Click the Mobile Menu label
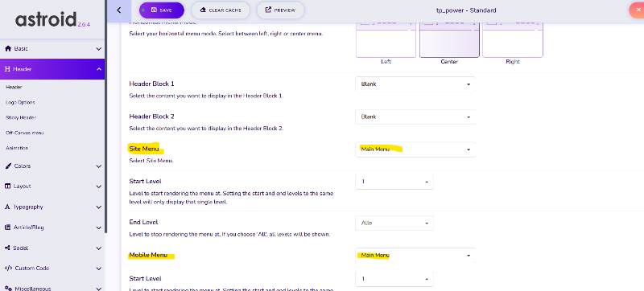This screenshot has width=644, height=291. 148,255
